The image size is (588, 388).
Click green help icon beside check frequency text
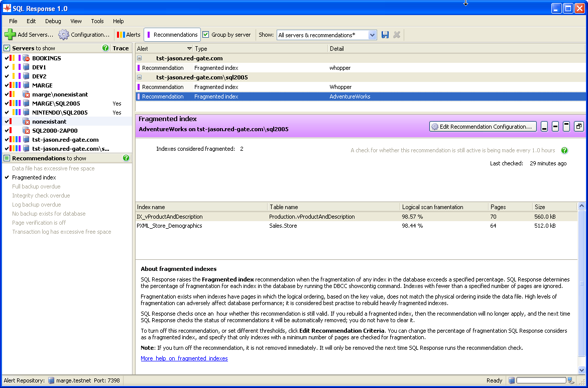pyautogui.click(x=564, y=150)
